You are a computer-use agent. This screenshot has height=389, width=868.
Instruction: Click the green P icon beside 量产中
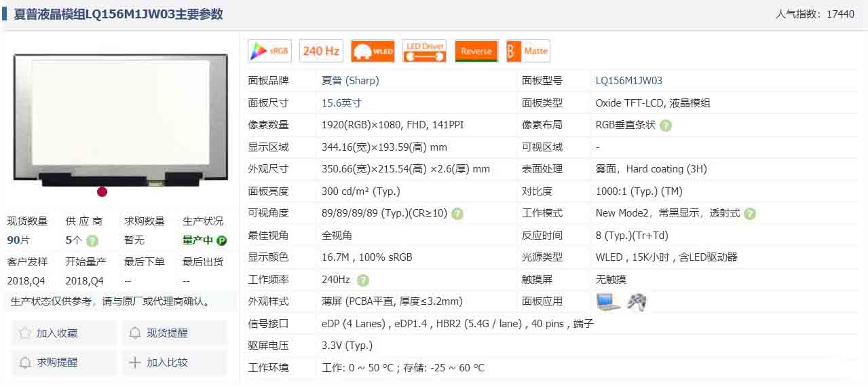tap(221, 240)
